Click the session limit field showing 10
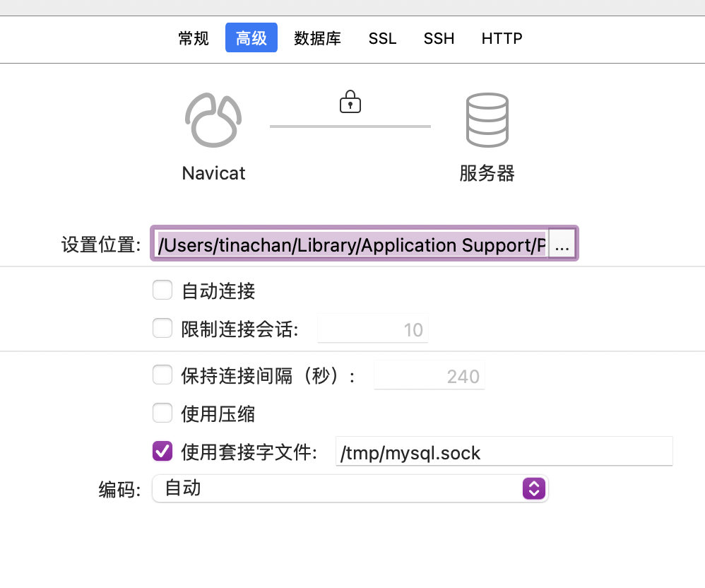Screen dimensions: 705x588 [x=373, y=329]
